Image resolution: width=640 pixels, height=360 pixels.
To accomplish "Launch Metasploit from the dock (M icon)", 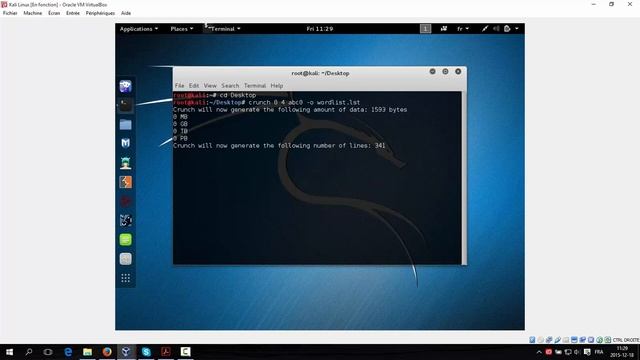I will pyautogui.click(x=126, y=143).
